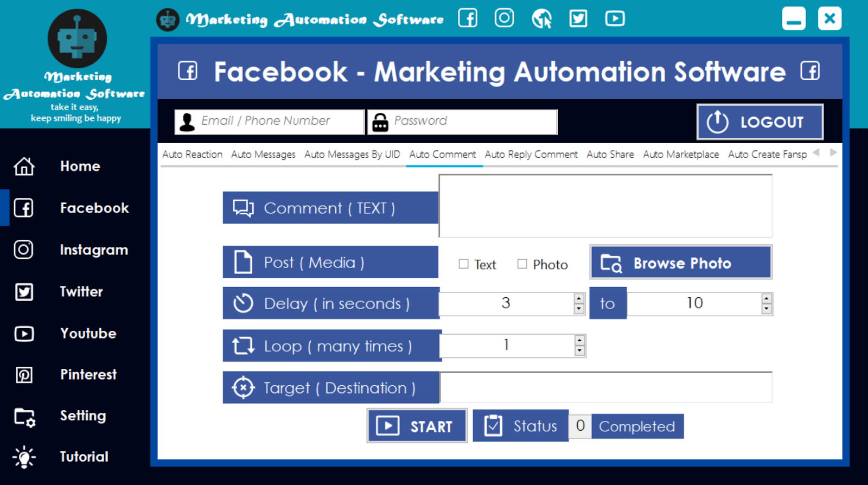Switch to the Auto Share tab

(610, 155)
